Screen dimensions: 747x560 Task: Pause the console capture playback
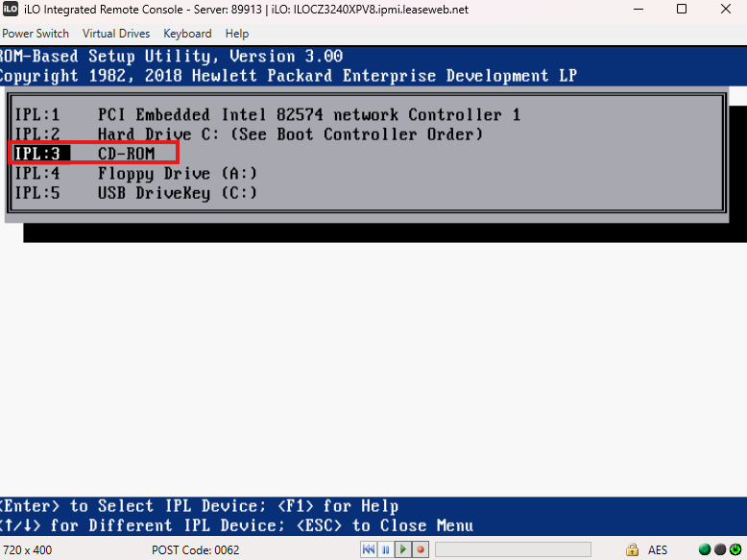(386, 549)
